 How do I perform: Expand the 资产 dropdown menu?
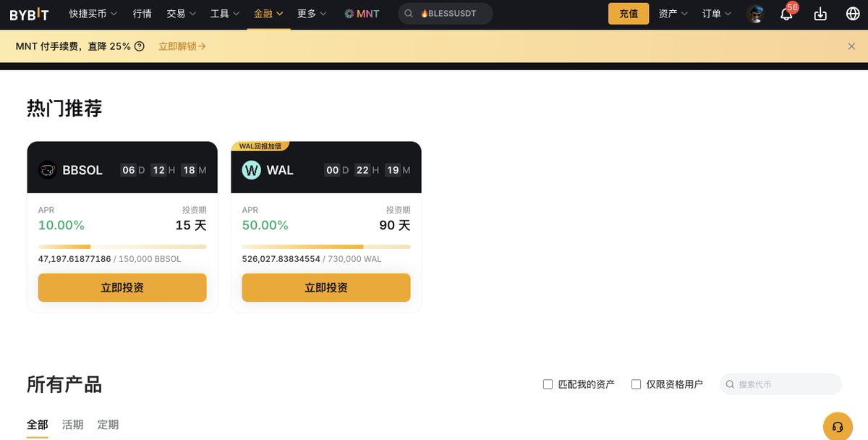(x=673, y=14)
